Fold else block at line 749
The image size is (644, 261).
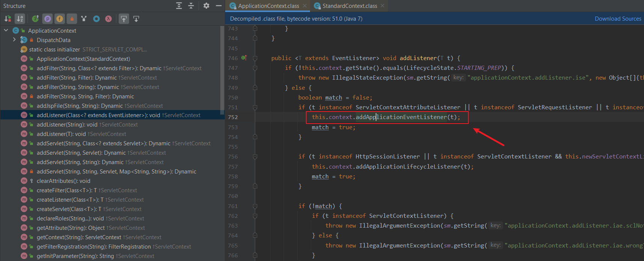pyautogui.click(x=255, y=88)
